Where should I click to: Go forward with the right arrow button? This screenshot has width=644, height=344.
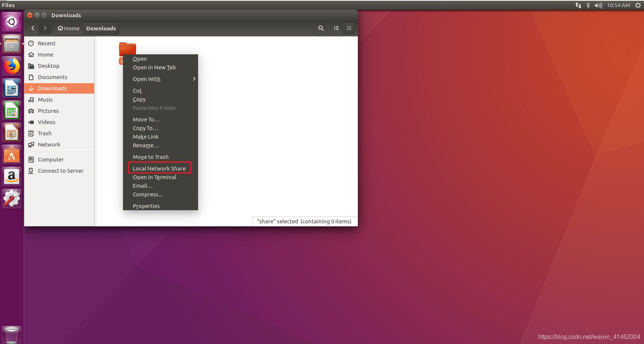tap(45, 28)
